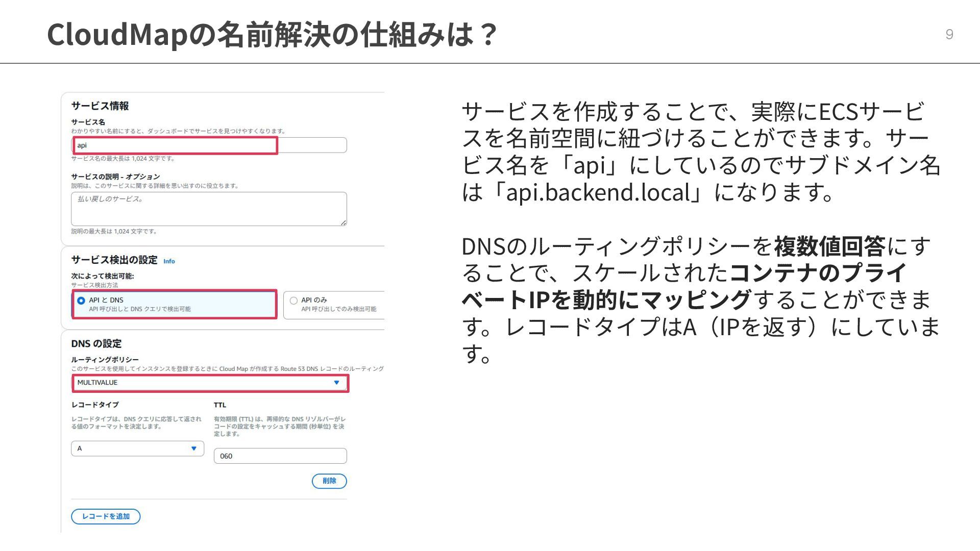Click the slide title 'CloudMapの名前解決の仕組みは？'
Viewport: 980px width, 551px height.
[x=272, y=34]
